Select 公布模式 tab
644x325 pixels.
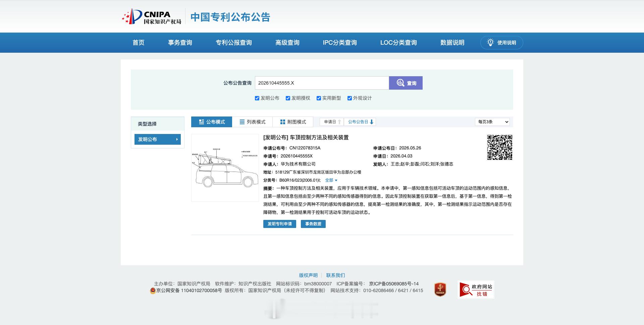pyautogui.click(x=212, y=122)
